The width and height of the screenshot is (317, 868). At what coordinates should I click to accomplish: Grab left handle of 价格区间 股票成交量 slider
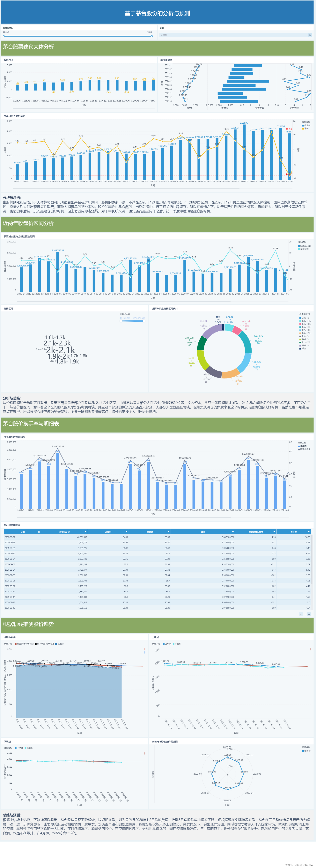[x=121, y=321]
